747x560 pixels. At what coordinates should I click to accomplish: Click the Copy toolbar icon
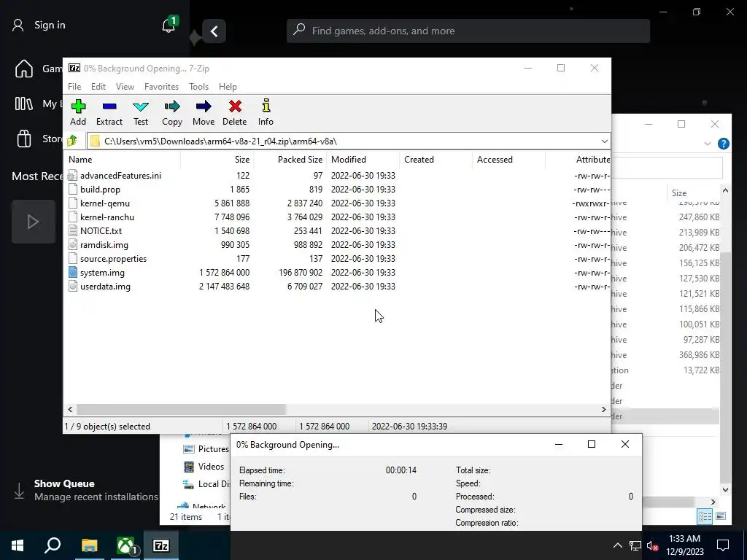(172, 112)
